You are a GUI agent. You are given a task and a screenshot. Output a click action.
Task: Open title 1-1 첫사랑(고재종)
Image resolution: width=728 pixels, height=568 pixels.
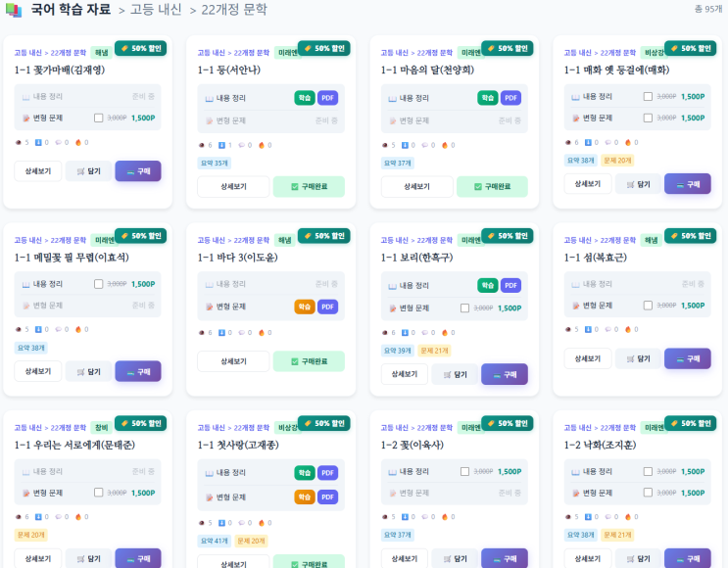click(238, 445)
